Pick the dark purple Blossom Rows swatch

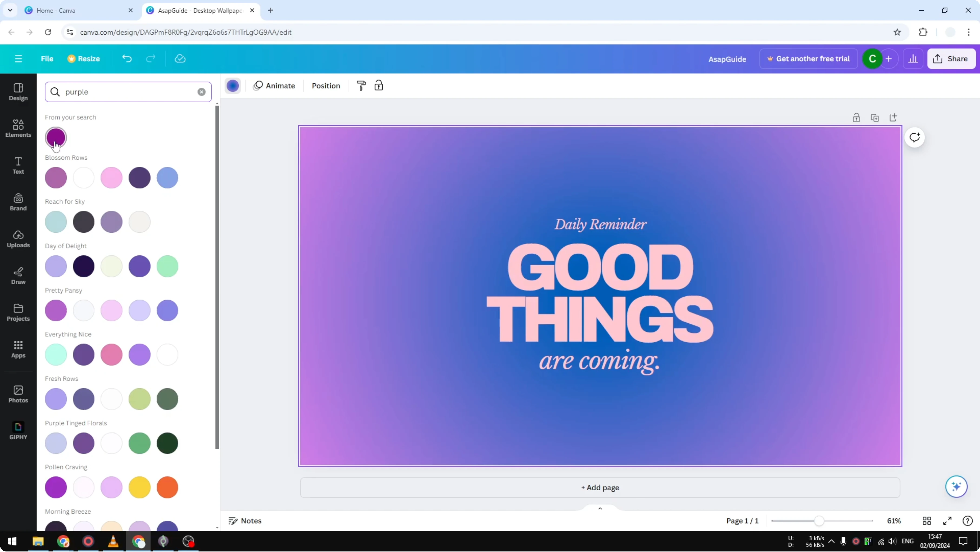[139, 178]
